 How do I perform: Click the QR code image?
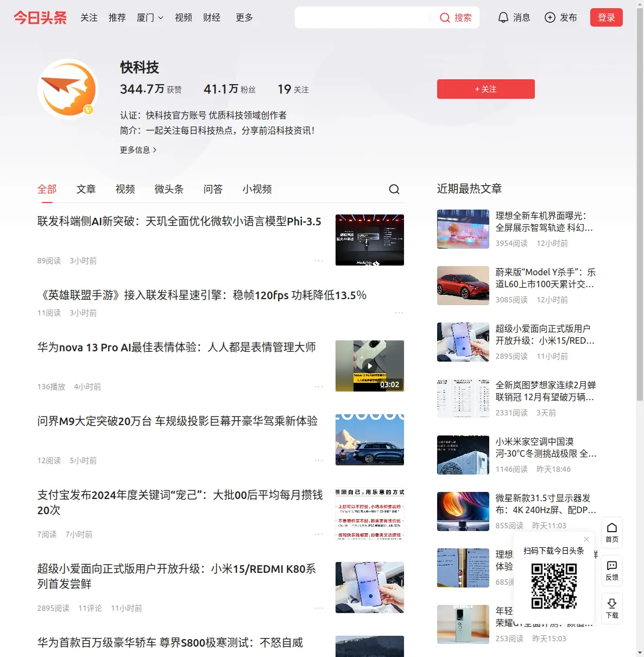point(554,586)
